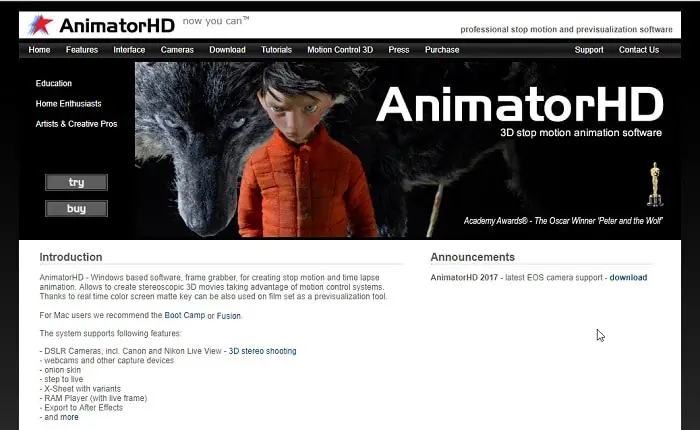Click 'professional stop motion and previsualization software' text
This screenshot has height=430, width=700.
566,29
